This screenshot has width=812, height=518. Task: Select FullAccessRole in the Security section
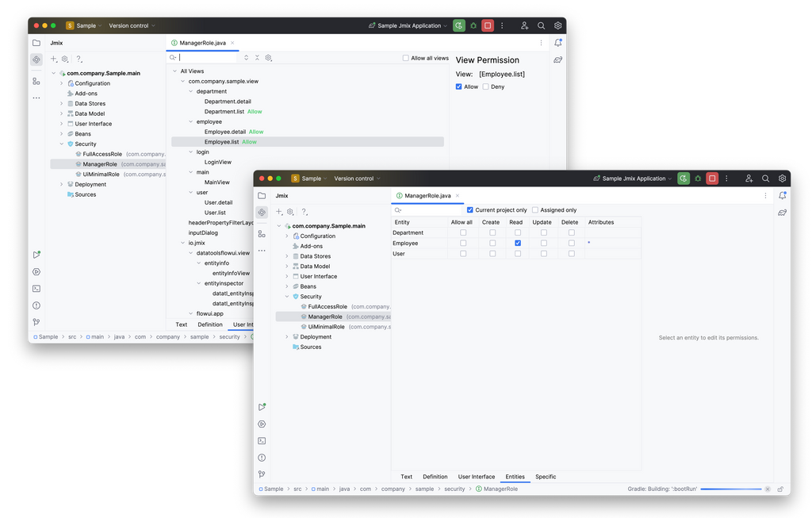click(327, 306)
